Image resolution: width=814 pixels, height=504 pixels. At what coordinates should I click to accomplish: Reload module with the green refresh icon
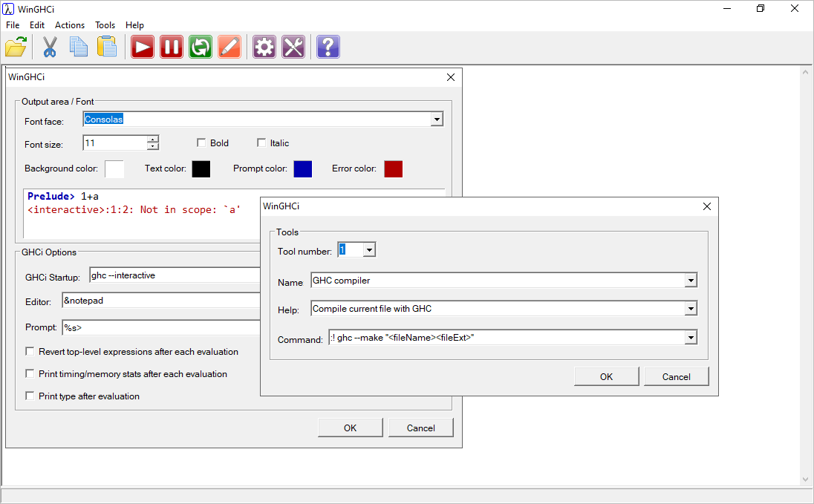(x=201, y=47)
